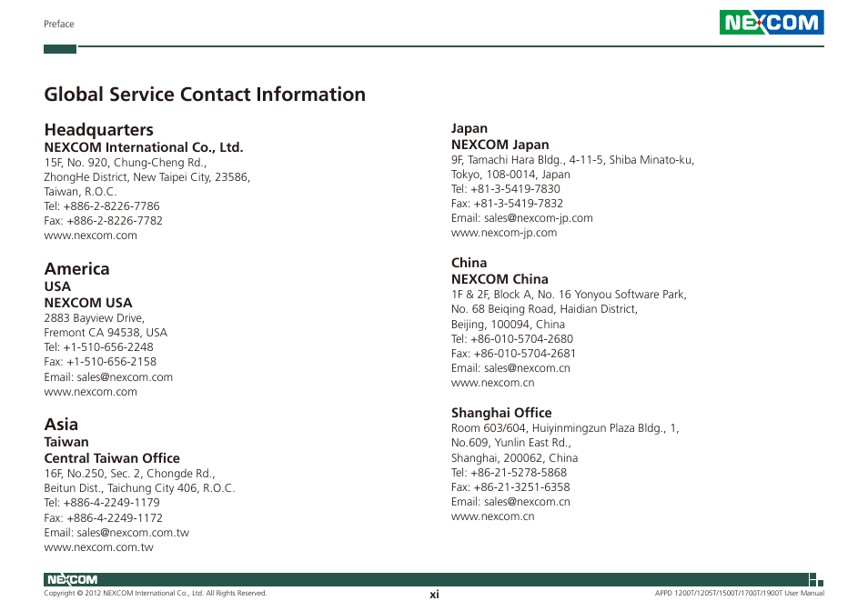Click the USA subheading
The width and height of the screenshot is (868, 611).
[57, 286]
